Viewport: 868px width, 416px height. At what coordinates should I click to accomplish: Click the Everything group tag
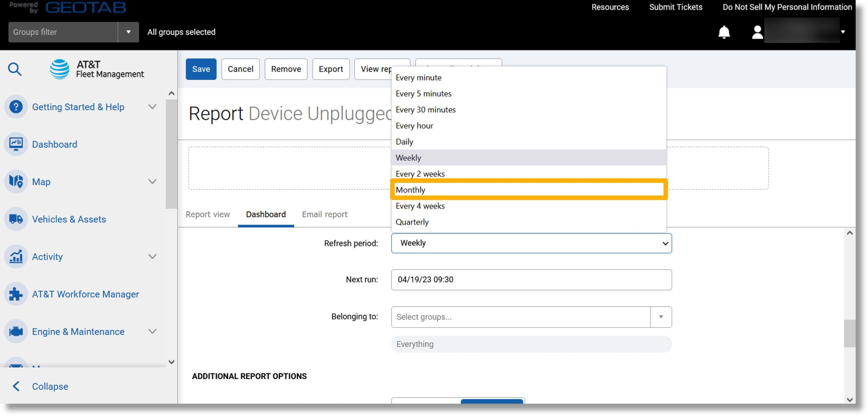coord(531,344)
